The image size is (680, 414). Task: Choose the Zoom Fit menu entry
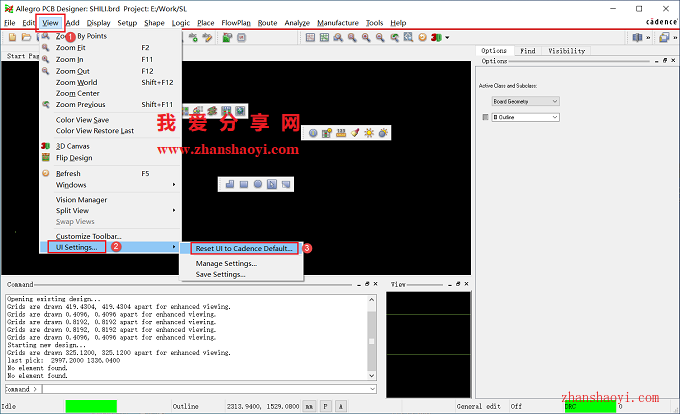click(x=71, y=48)
